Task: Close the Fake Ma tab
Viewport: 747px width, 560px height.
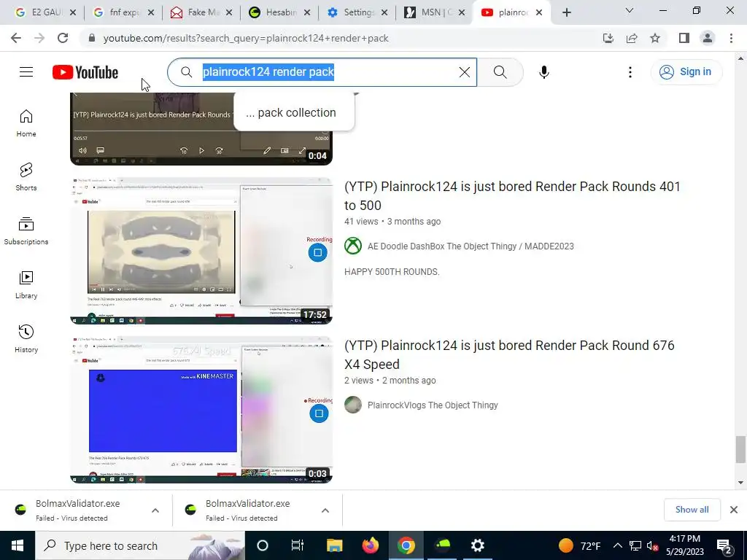Action: pyautogui.click(x=228, y=12)
